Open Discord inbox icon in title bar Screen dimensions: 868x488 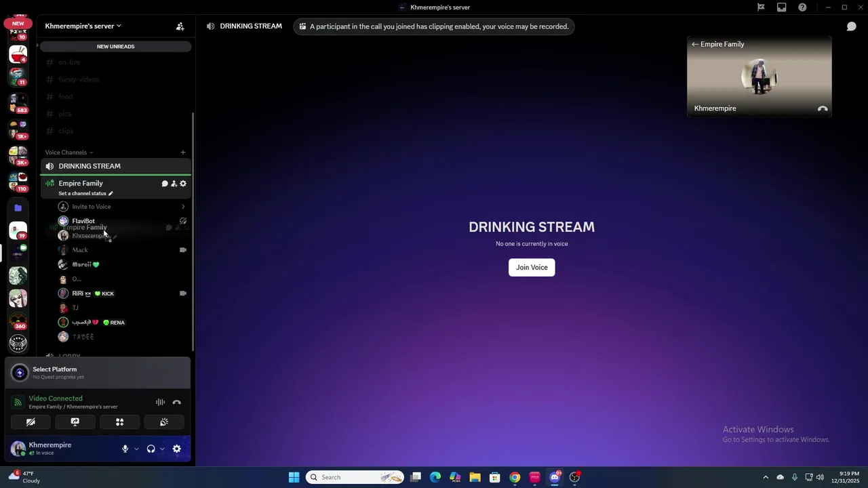(782, 7)
